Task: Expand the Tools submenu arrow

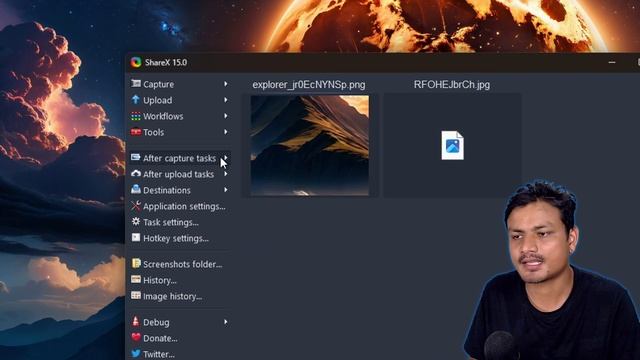Action: pos(225,132)
